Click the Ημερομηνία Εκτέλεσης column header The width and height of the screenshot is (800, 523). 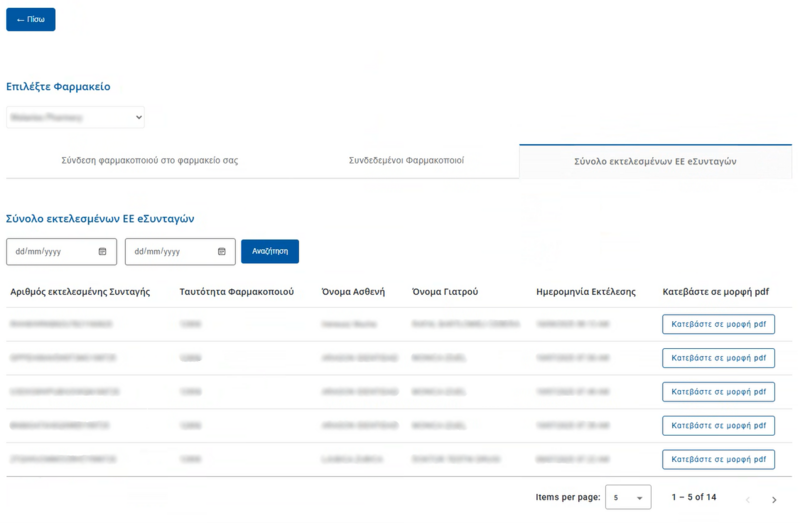(586, 292)
